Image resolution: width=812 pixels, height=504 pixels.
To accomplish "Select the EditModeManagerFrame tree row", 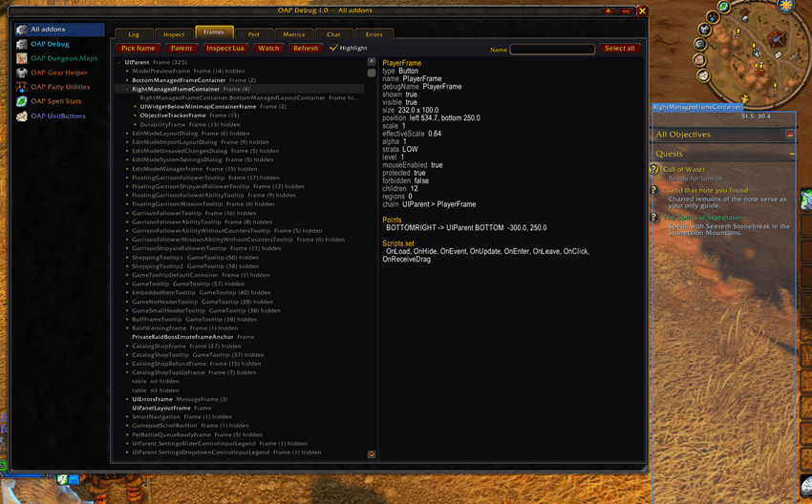I will click(240, 169).
